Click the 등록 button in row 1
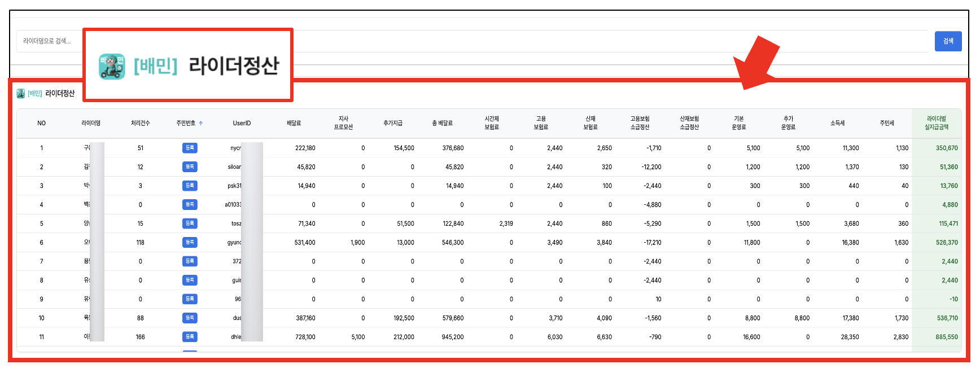 pyautogui.click(x=190, y=148)
